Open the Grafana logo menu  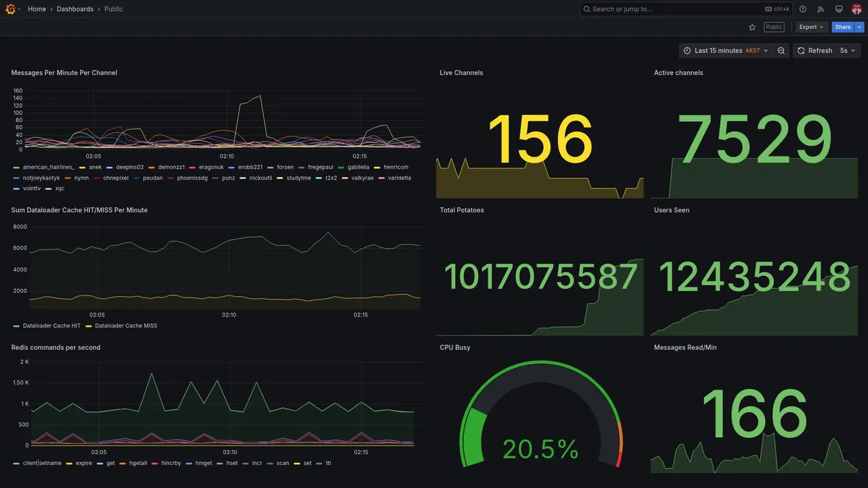point(10,9)
